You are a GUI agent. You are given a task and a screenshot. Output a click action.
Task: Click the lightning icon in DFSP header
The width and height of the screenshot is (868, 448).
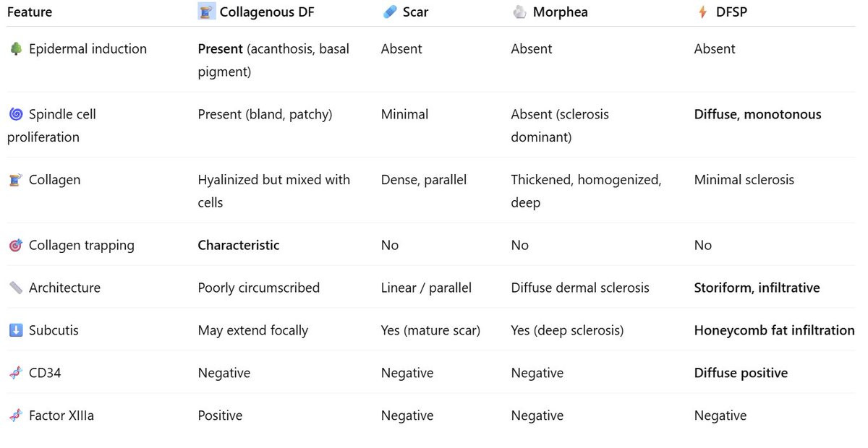pos(702,12)
